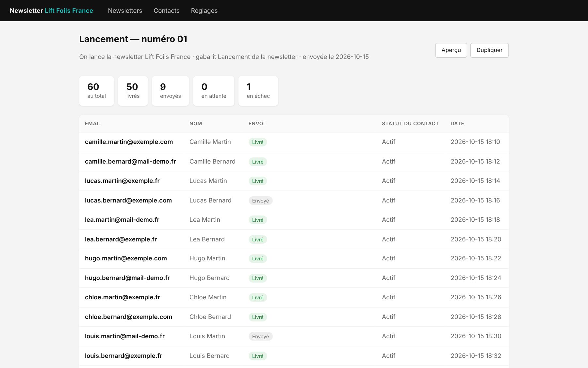Select the 1 en échec stat card

(x=258, y=91)
